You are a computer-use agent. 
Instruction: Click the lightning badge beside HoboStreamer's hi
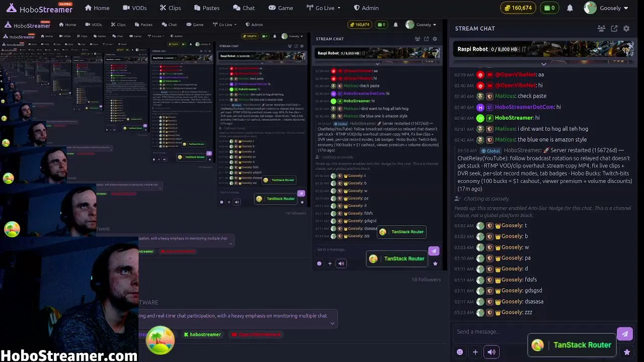pyautogui.click(x=490, y=118)
